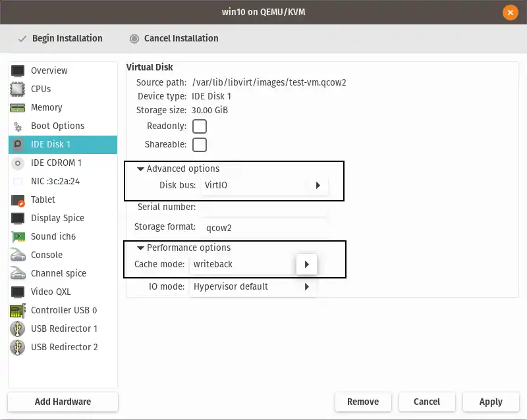Click Cancel Installation
Screen dimensions: 527x420
click(x=173, y=38)
